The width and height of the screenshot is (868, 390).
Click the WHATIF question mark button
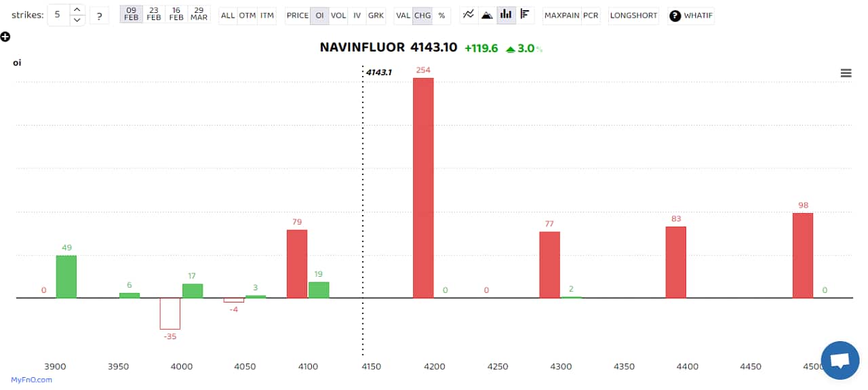coord(691,16)
